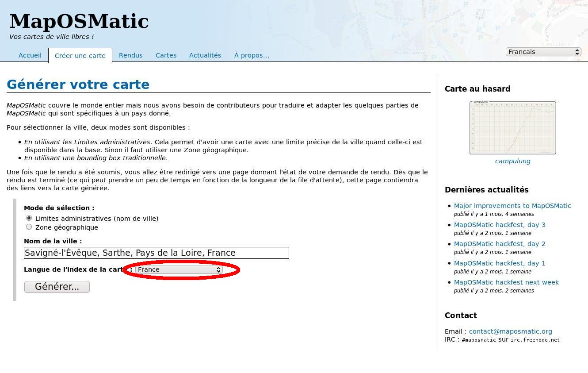Open Major improvements to MapOSMatic news
This screenshot has height=373, width=588.
click(512, 206)
